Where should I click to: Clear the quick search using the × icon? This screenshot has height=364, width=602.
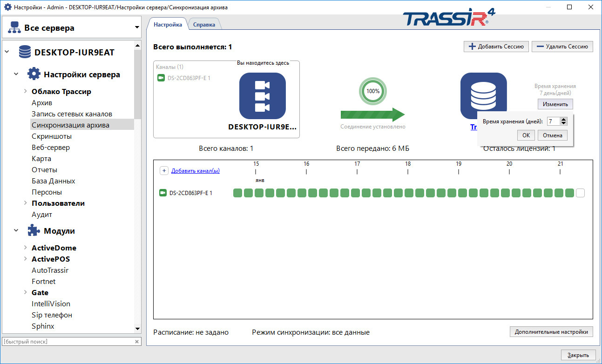coord(136,341)
